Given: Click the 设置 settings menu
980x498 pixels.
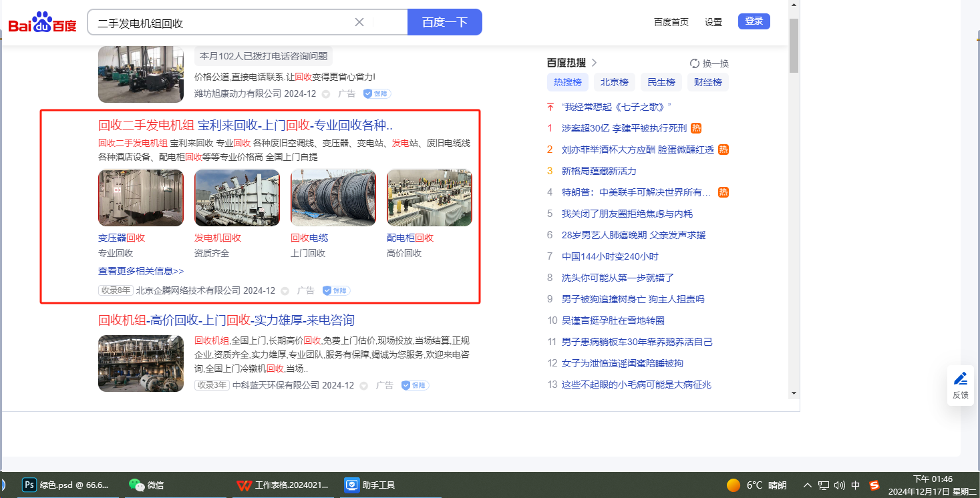Looking at the screenshot, I should (713, 22).
